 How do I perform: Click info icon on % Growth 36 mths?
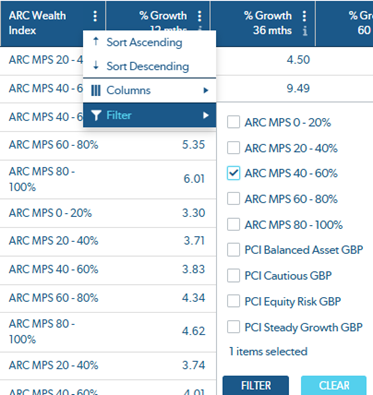305,31
